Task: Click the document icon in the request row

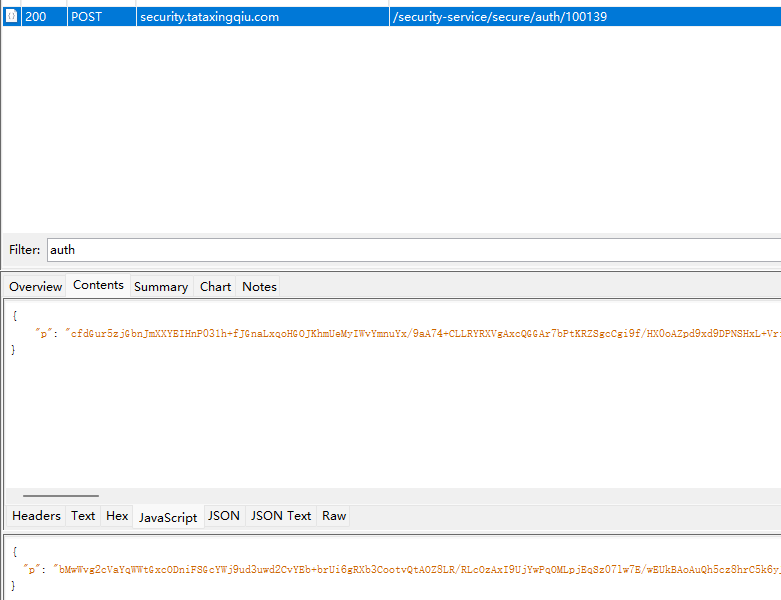Action: click(11, 17)
